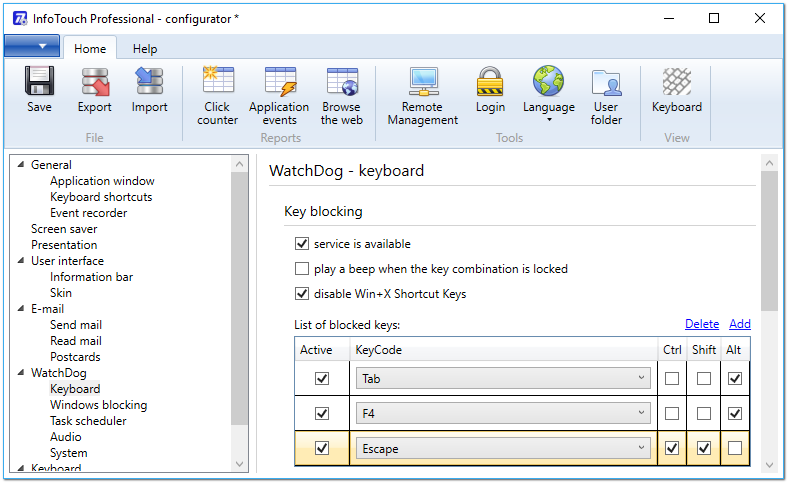Screen dimensions: 788x483
Task: Click the tree panel scroll down arrow
Action: pos(240,464)
